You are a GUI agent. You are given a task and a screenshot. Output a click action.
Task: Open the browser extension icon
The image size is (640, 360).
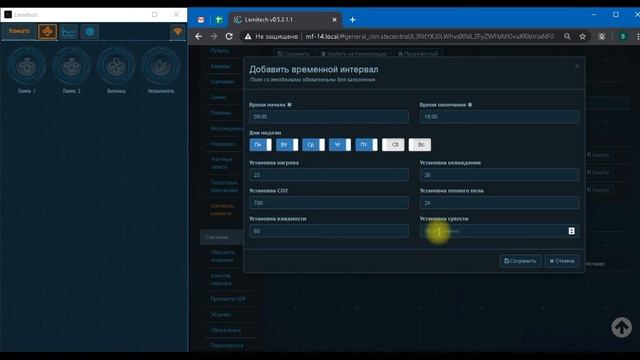[x=602, y=36]
